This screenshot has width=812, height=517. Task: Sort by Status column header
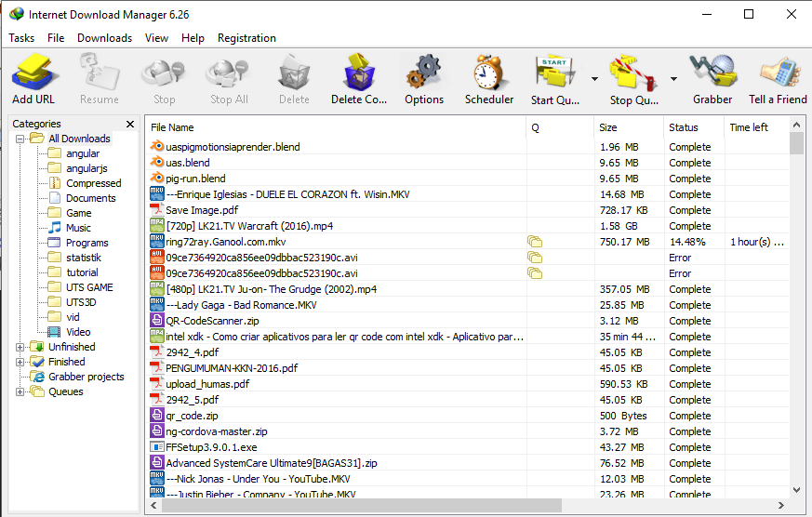(x=694, y=127)
